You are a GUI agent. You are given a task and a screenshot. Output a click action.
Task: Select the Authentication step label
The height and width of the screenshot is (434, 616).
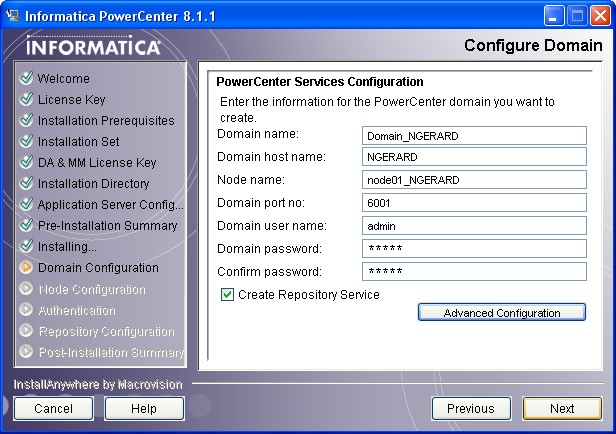point(77,310)
